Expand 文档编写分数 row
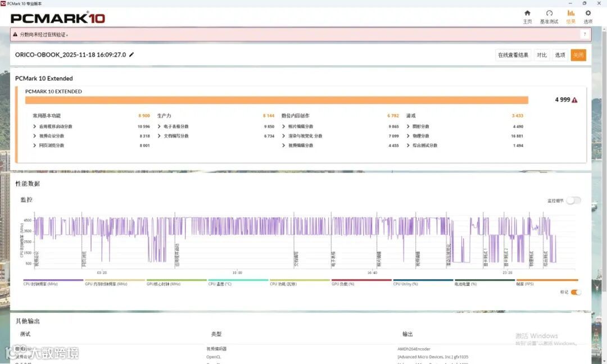 point(159,136)
